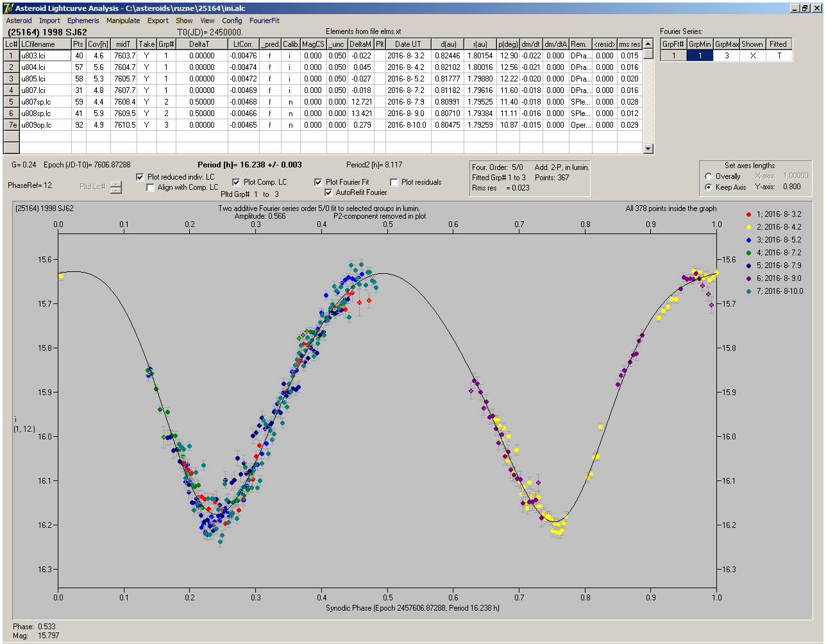Click the Pts column header
The width and height of the screenshot is (826, 644).
78,44
